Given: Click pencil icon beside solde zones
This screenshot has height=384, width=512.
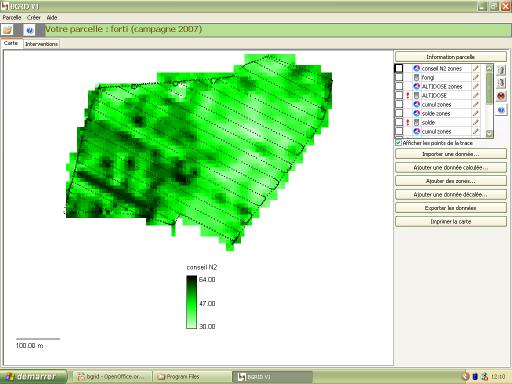Looking at the screenshot, I should point(476,113).
